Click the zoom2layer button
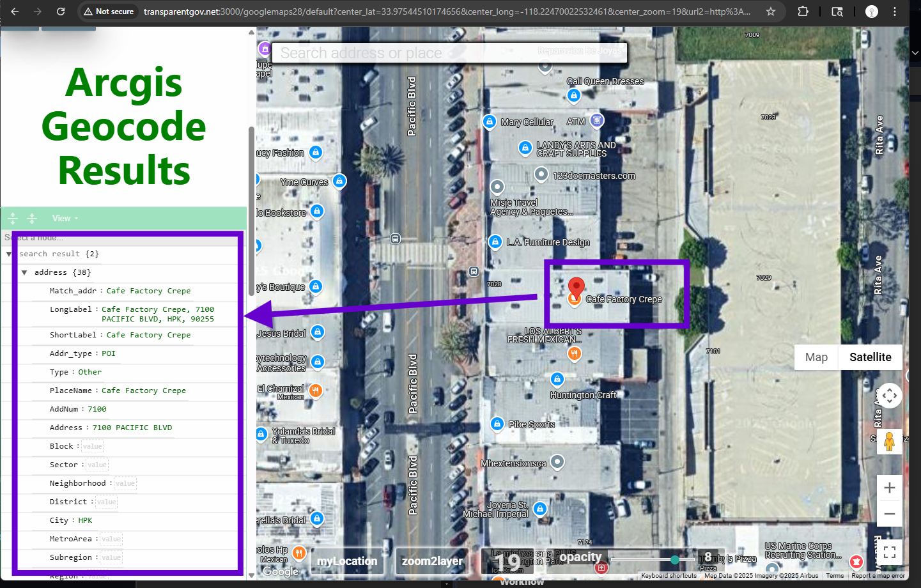This screenshot has width=921, height=588. pyautogui.click(x=432, y=561)
